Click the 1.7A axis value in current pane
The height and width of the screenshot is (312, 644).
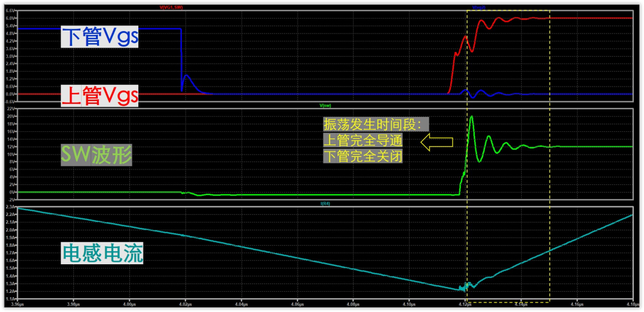coord(11,253)
